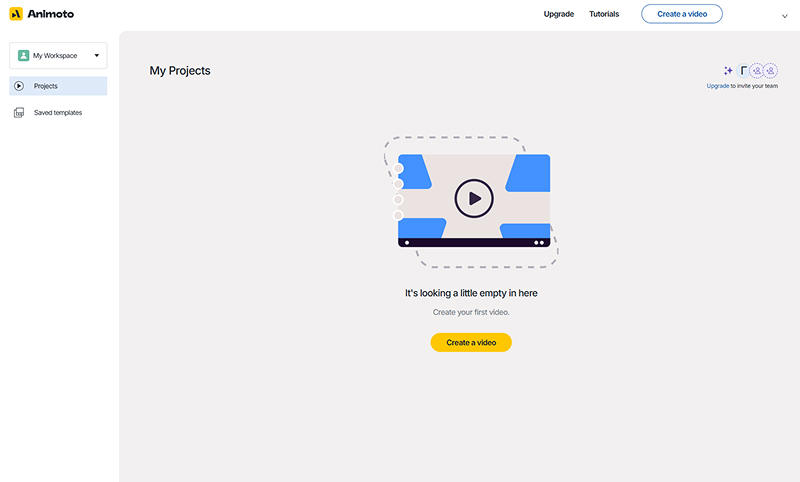
Task: Click the Animoto logo icon
Action: coord(16,14)
